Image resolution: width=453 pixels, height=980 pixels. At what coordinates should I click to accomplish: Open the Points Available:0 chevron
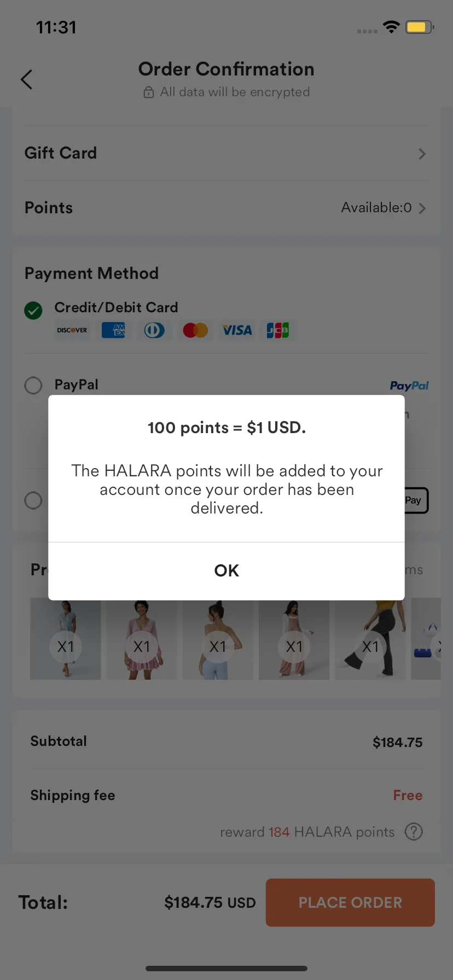[x=422, y=208]
